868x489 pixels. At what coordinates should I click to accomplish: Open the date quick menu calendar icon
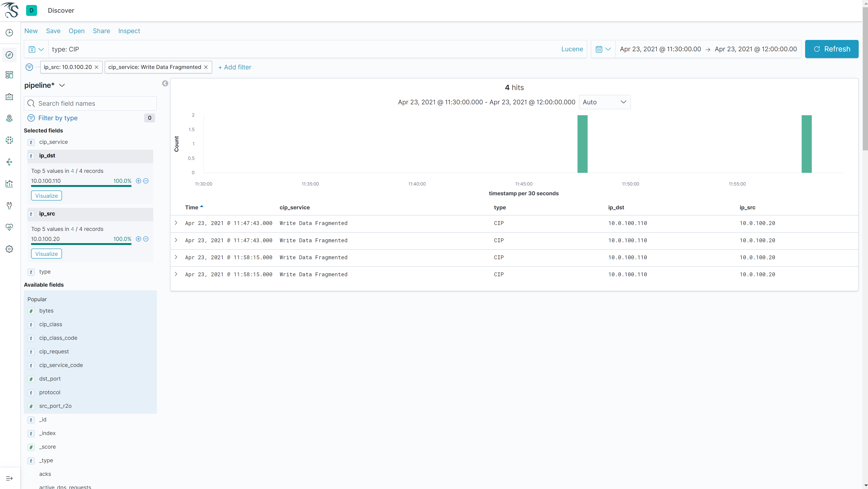click(x=603, y=49)
